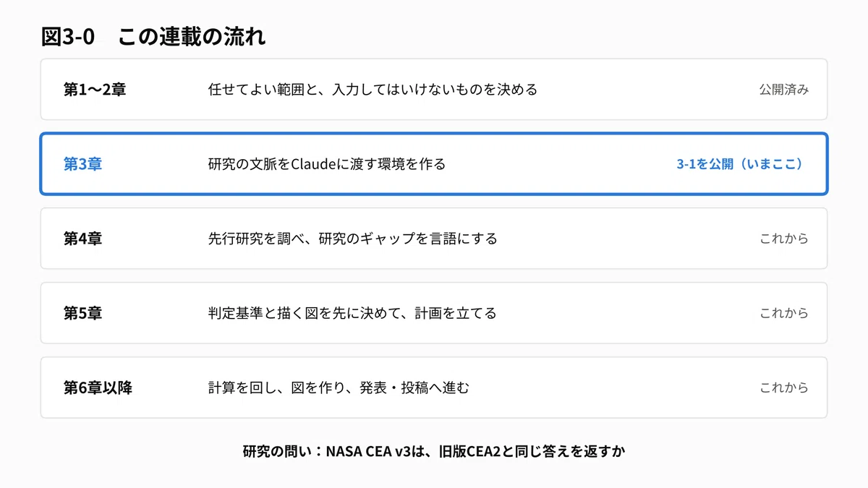
Task: Select the 第1〜2章 chapter label
Action: coord(95,90)
